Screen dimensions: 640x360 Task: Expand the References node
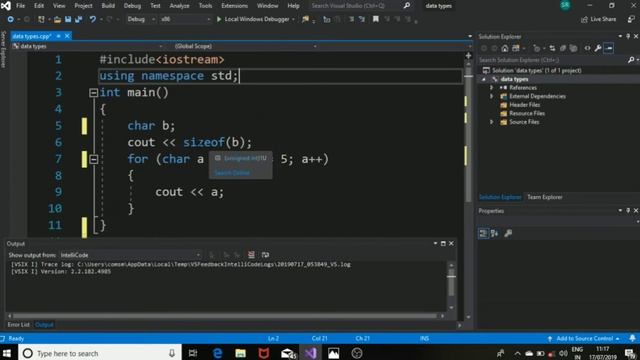(x=491, y=88)
